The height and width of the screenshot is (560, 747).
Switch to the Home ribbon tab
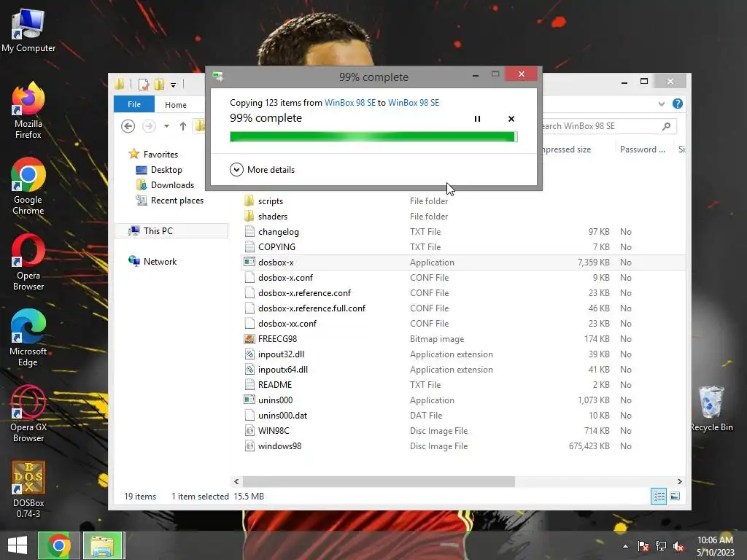pyautogui.click(x=176, y=105)
